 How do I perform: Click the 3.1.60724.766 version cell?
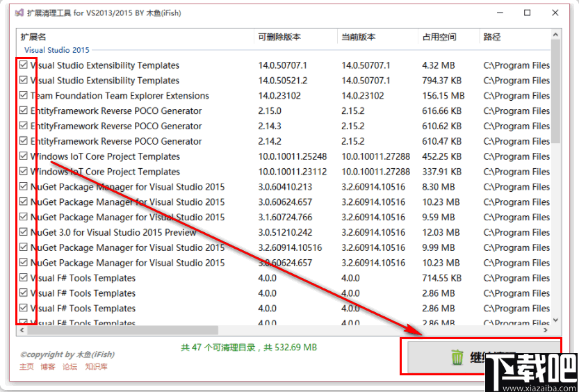[x=285, y=217]
